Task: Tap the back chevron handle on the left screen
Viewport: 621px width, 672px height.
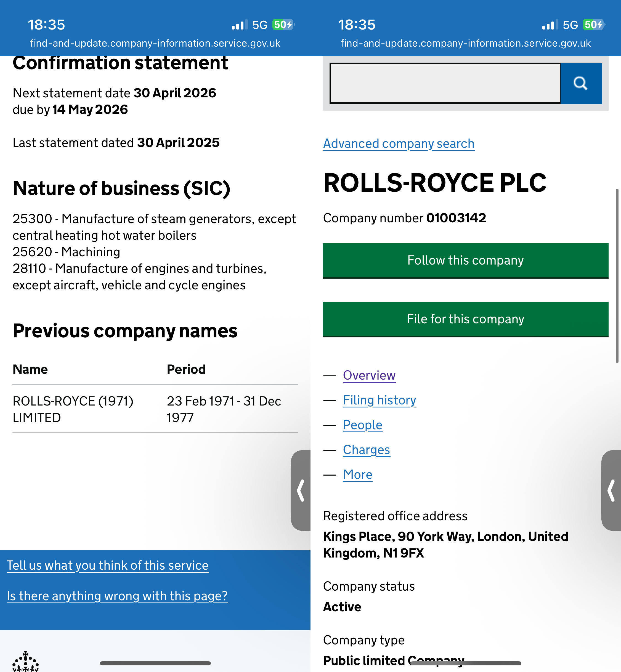Action: click(x=301, y=490)
